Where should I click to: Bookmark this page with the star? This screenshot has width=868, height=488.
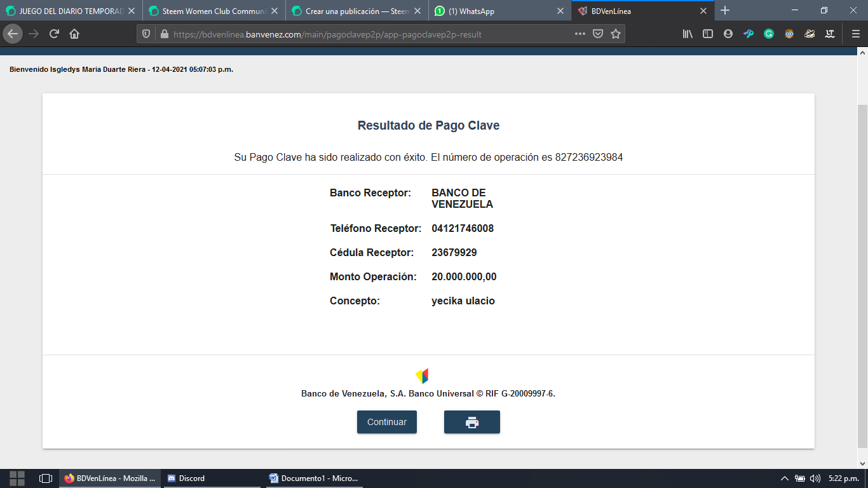pyautogui.click(x=616, y=34)
